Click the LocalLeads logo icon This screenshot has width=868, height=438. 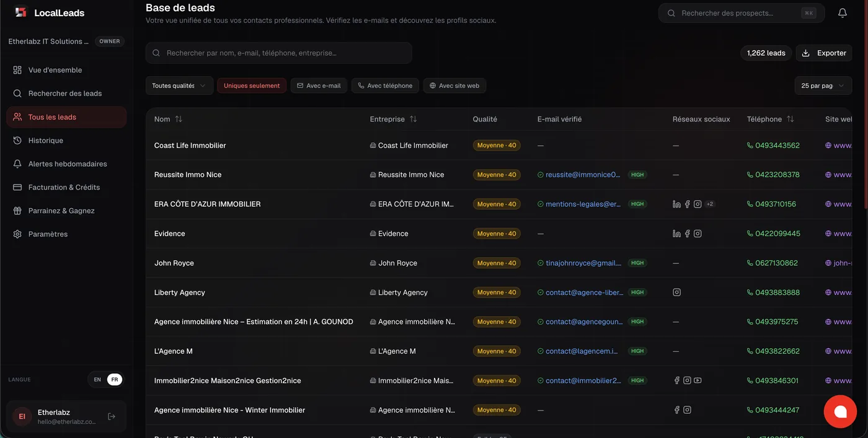(20, 12)
